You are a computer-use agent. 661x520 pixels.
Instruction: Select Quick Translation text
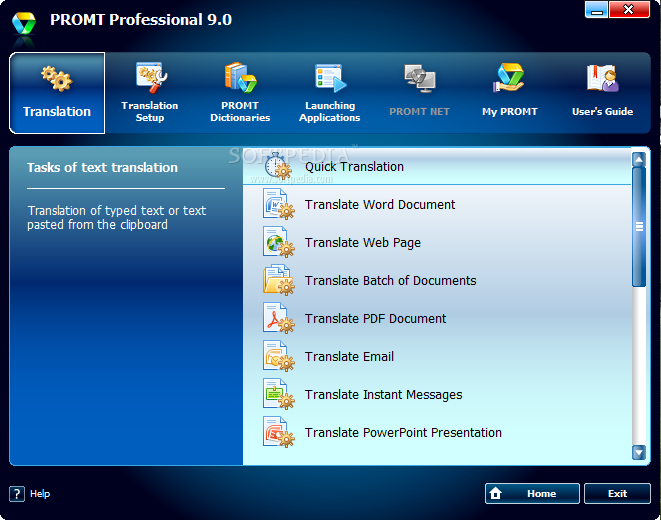[354, 167]
